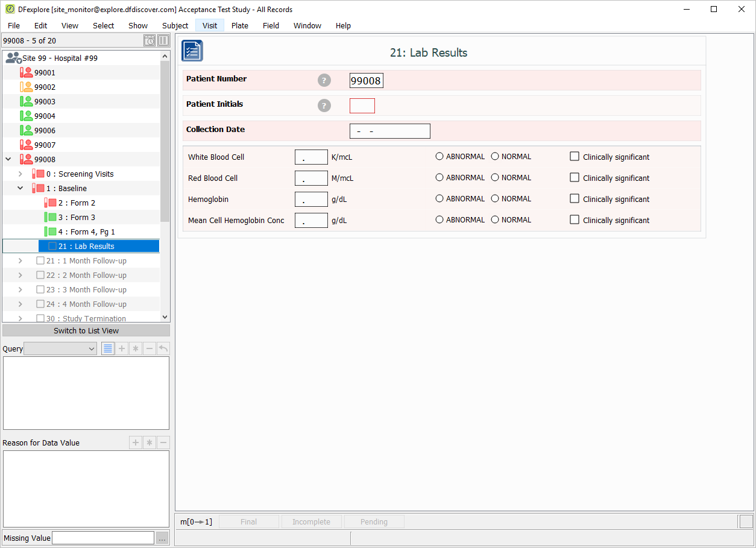Open the Patient Initials help icon
Screen dimensions: 756x548
[x=324, y=106]
